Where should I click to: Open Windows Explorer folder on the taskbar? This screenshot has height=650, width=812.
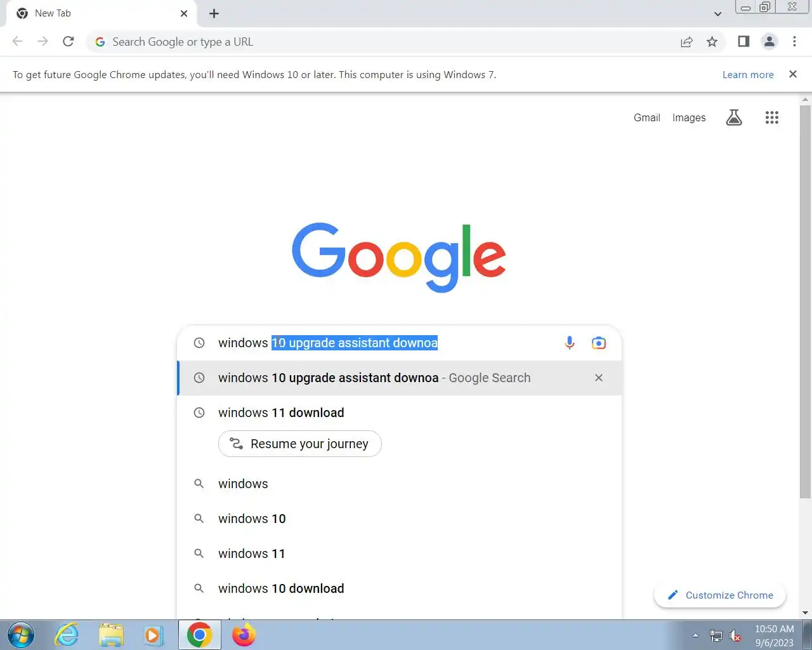[x=111, y=635]
